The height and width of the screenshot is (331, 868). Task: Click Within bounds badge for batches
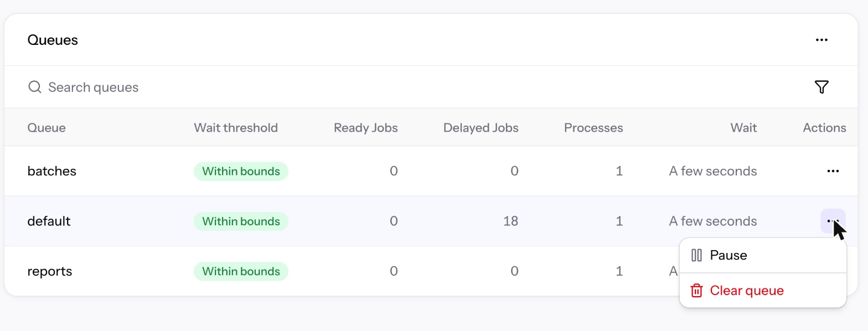[241, 171]
